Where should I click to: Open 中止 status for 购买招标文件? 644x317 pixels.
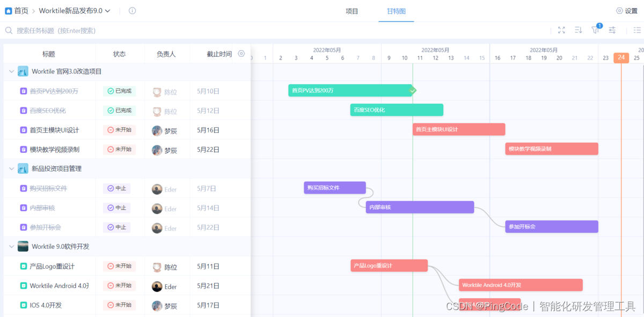(x=116, y=188)
